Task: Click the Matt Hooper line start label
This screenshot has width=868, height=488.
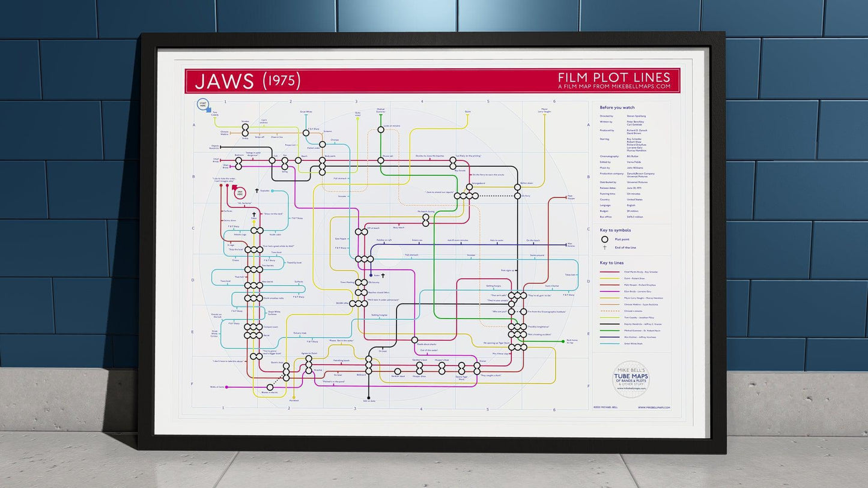Action: 570,197
